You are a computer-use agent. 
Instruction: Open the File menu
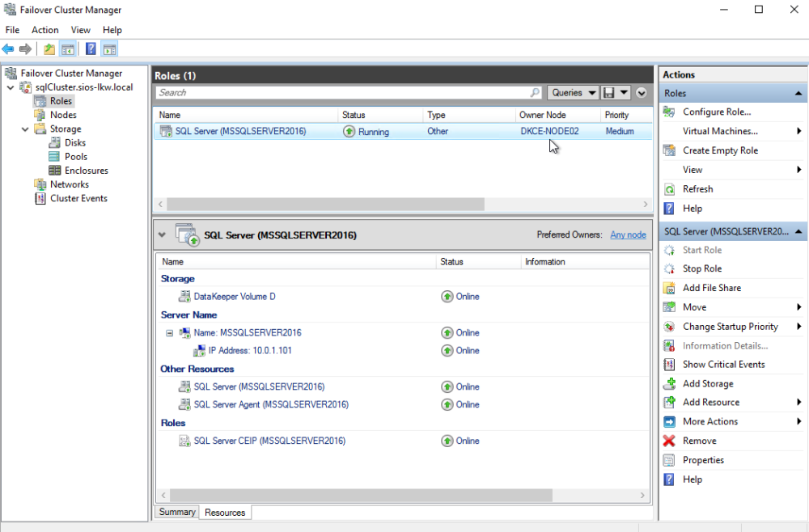click(x=12, y=30)
